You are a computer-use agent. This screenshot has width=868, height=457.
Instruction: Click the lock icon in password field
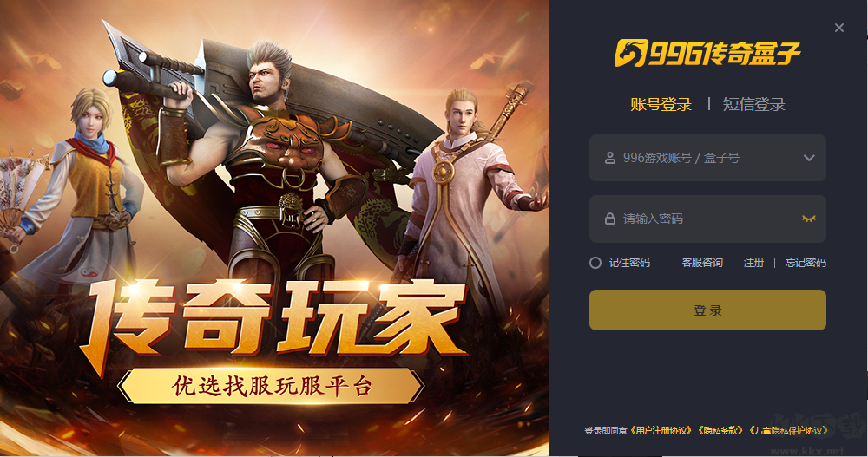click(609, 219)
